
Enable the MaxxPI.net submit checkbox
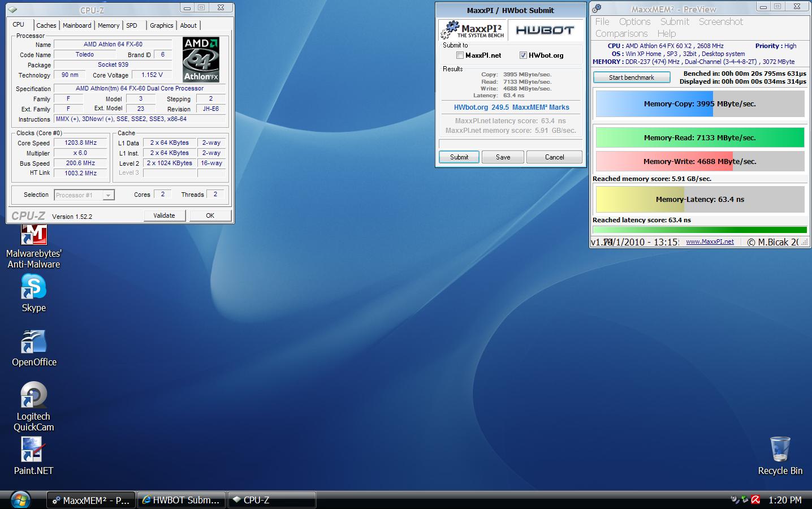(x=460, y=55)
